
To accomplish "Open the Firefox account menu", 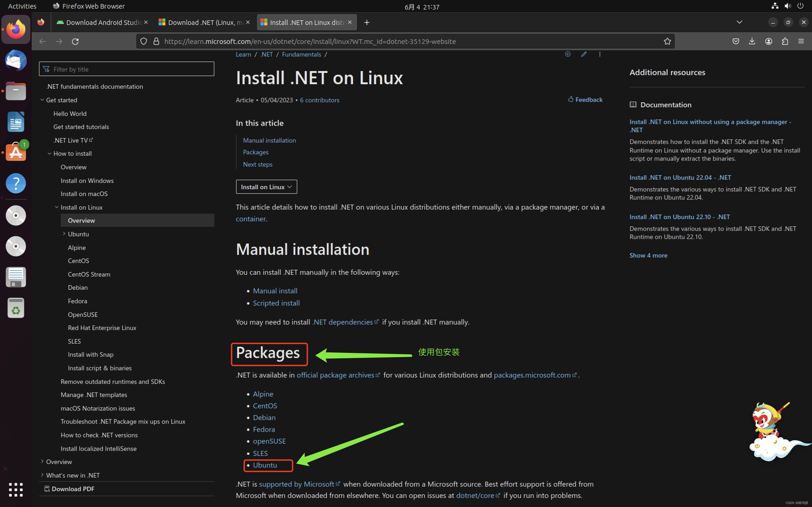I will [x=769, y=41].
